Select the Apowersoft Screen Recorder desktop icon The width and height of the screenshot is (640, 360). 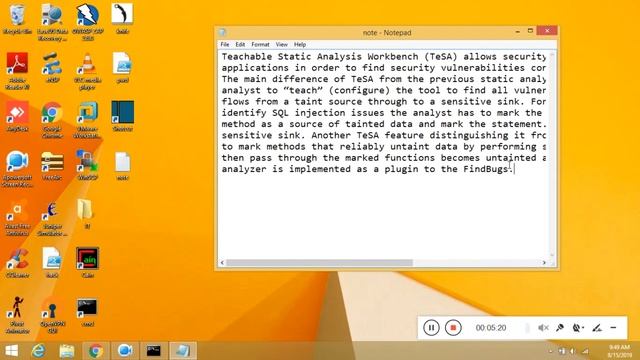[x=17, y=169]
